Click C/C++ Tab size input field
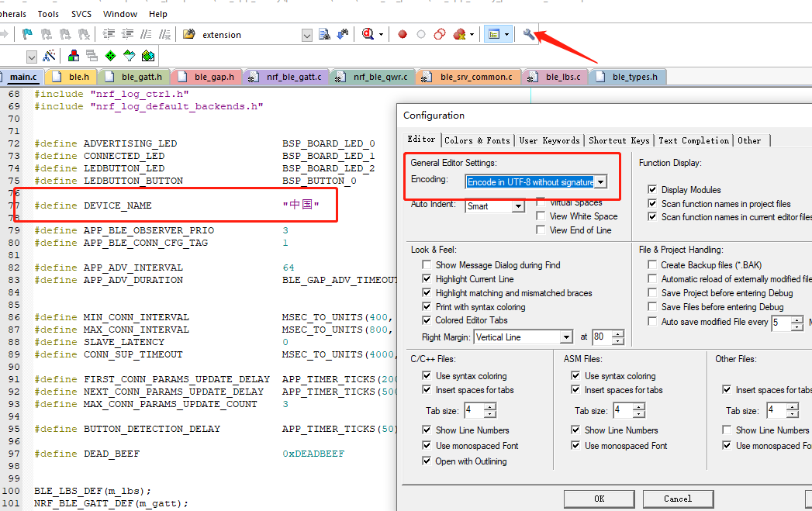The height and width of the screenshot is (511, 812). point(475,410)
